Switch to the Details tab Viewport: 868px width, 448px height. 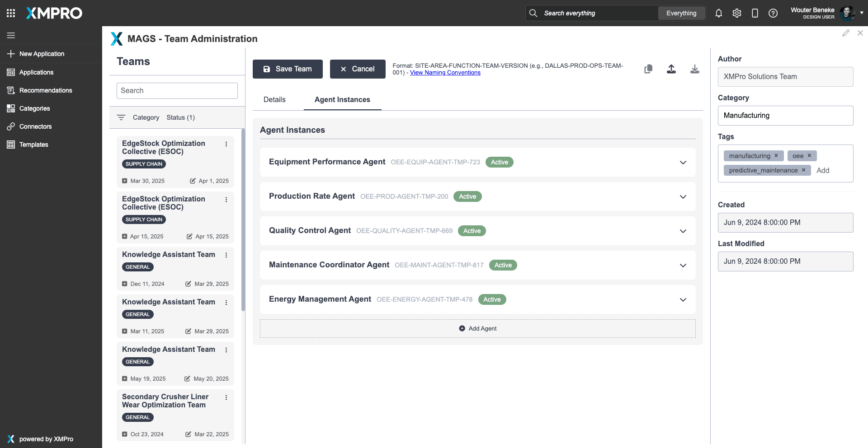[274, 100]
